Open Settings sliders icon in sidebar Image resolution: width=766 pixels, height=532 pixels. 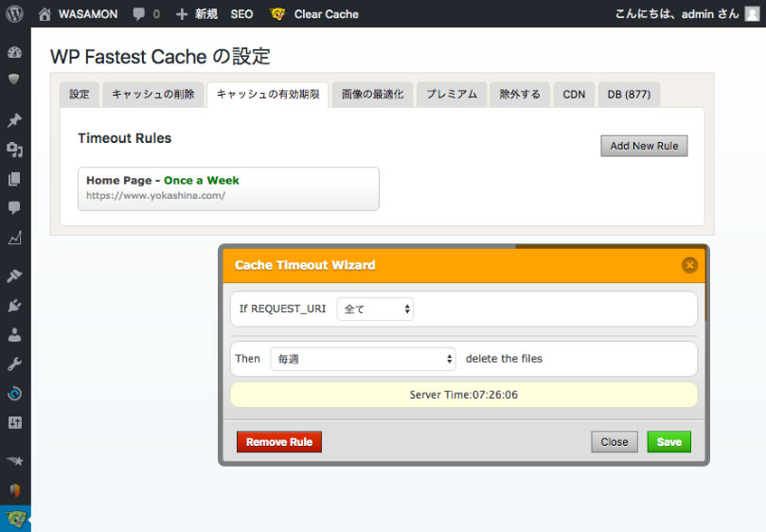point(14,422)
